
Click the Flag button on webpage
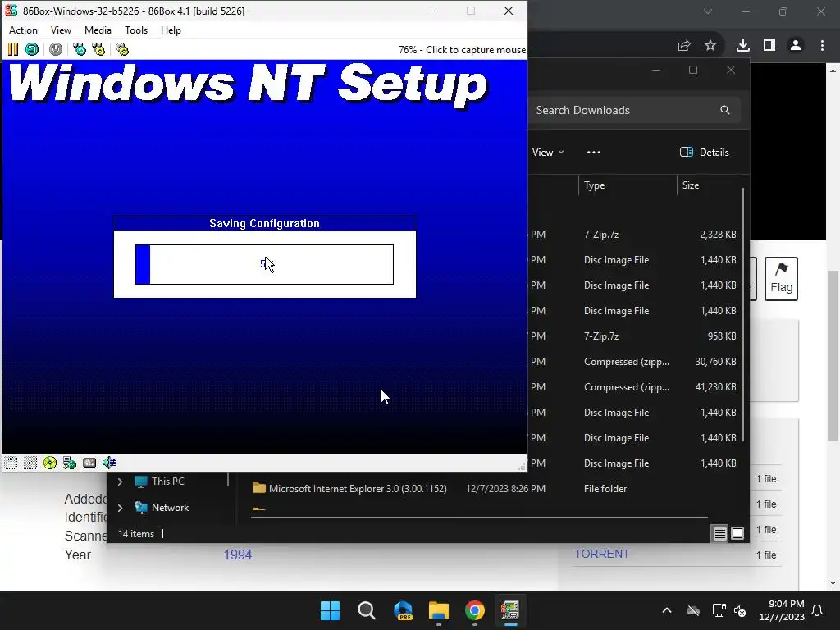[781, 279]
